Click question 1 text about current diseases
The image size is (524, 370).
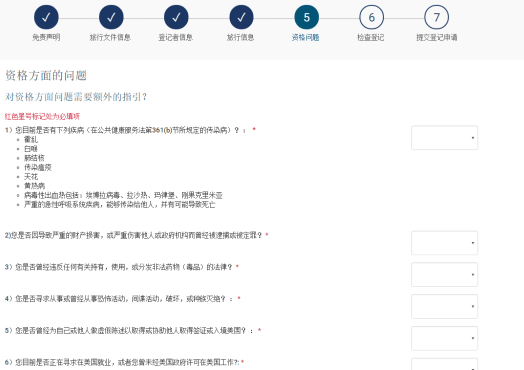pyautogui.click(x=126, y=130)
